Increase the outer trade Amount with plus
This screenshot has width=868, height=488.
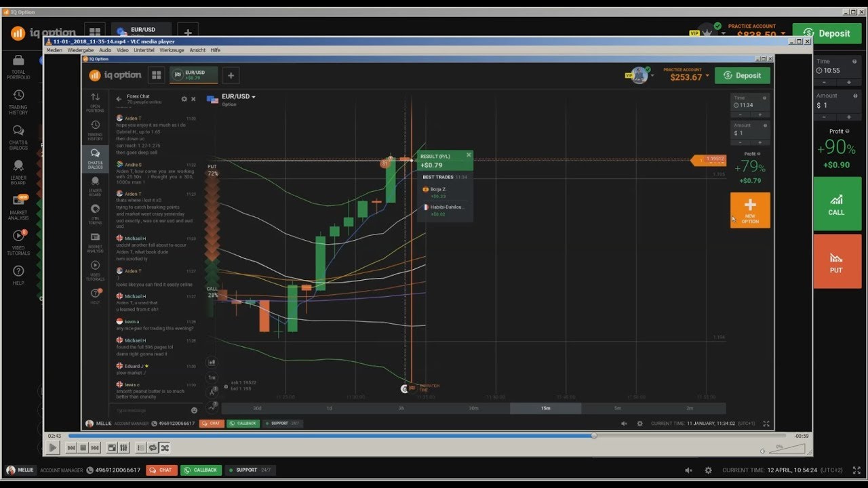click(x=849, y=117)
